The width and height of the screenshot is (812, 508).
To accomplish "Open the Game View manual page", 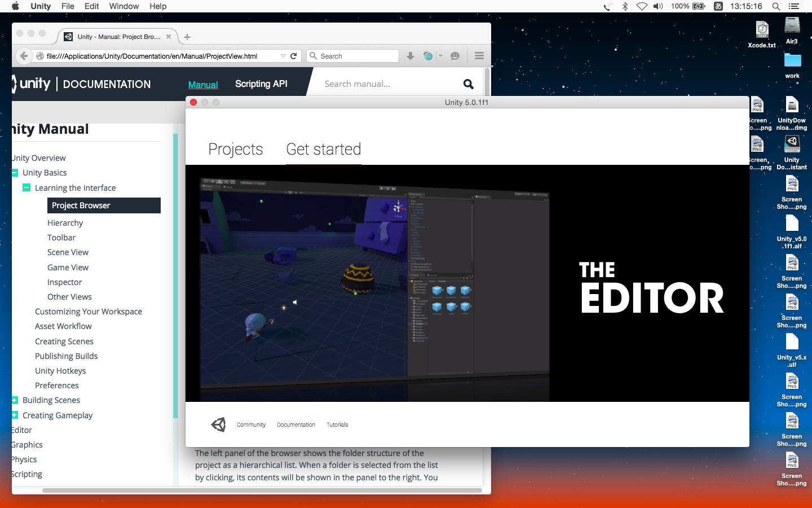I will point(68,268).
